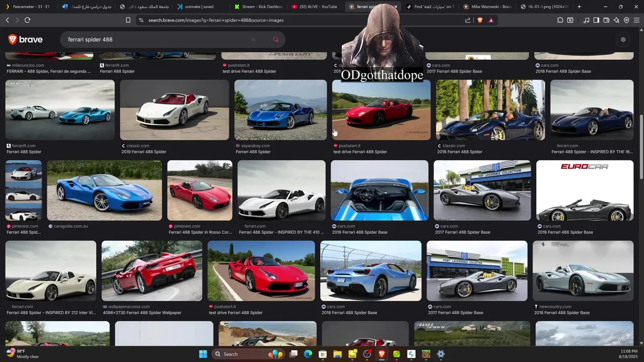
Task: Open File Explorer from the taskbar
Action: coord(338,354)
